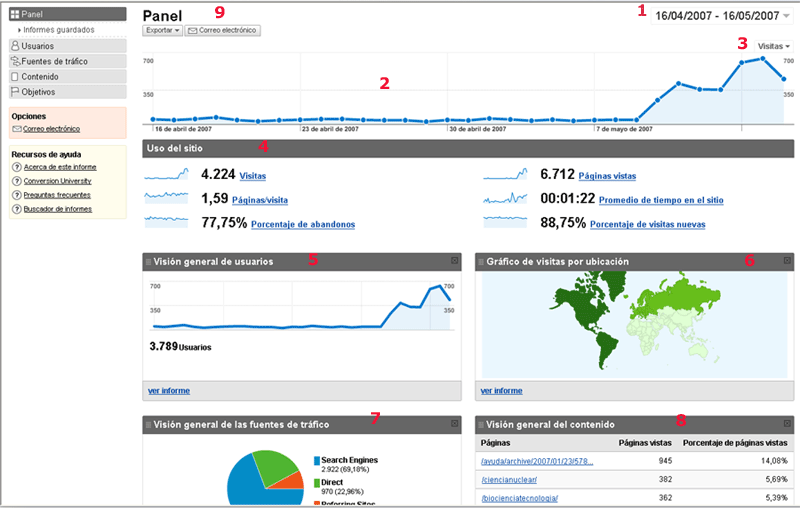The width and height of the screenshot is (800, 508).
Task: Close the Gráfico de visitas por ubicación widget
Action: pyautogui.click(x=787, y=261)
